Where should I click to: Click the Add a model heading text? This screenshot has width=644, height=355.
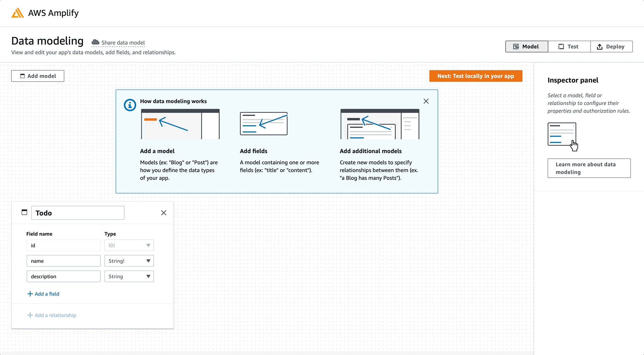[157, 151]
